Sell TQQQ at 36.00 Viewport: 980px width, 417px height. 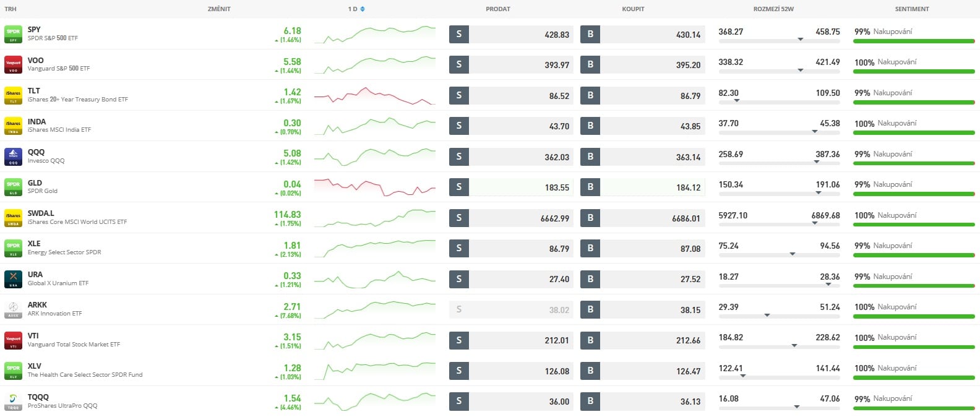click(x=511, y=402)
